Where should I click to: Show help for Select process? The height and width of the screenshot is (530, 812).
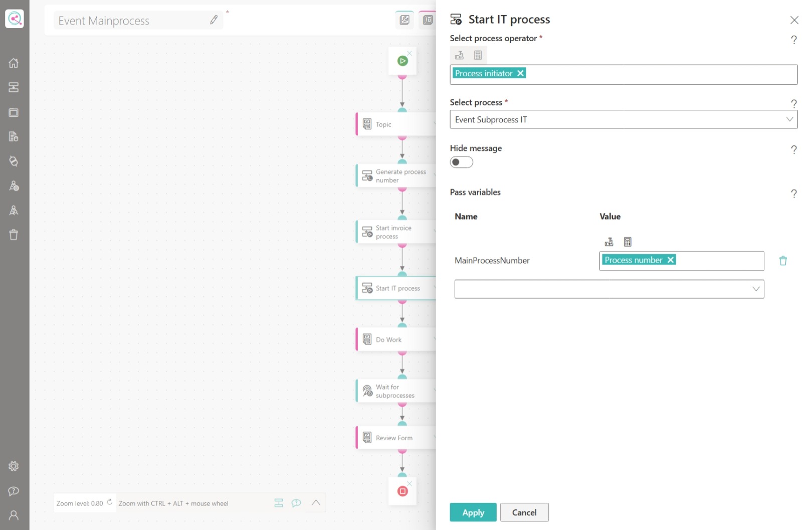tap(794, 104)
